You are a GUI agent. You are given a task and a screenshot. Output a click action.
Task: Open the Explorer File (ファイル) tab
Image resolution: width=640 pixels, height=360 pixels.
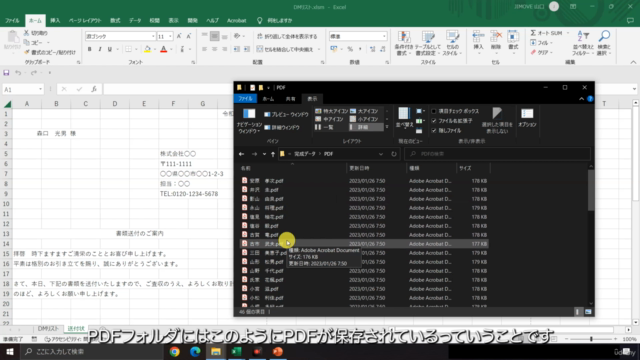point(245,99)
